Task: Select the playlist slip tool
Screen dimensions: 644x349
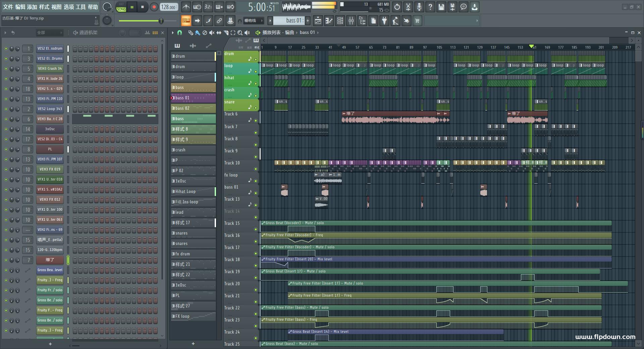Action: pyautogui.click(x=219, y=33)
